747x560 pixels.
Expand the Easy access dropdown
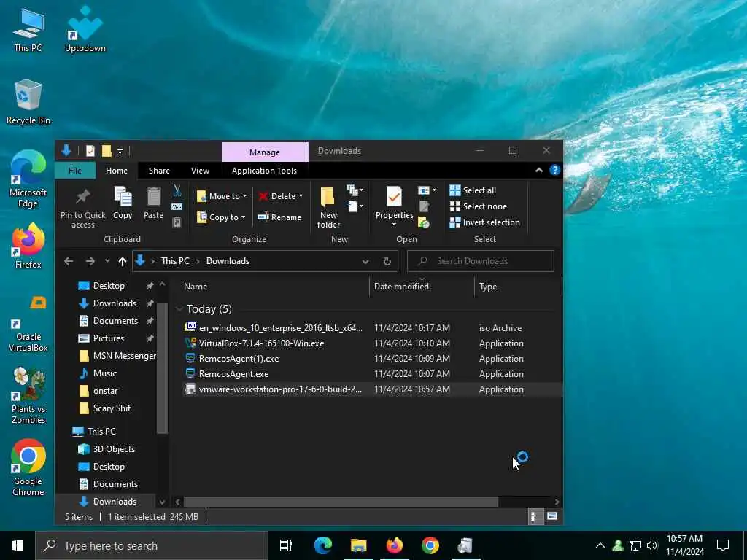[x=356, y=206]
